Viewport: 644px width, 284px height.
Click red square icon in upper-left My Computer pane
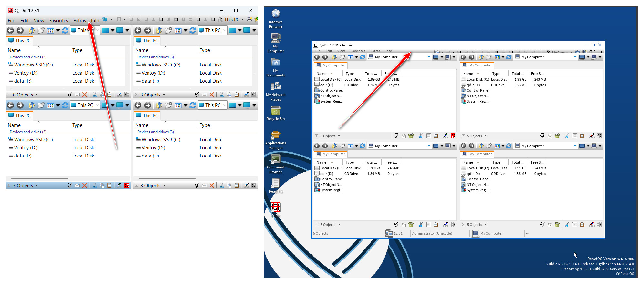coord(453,136)
